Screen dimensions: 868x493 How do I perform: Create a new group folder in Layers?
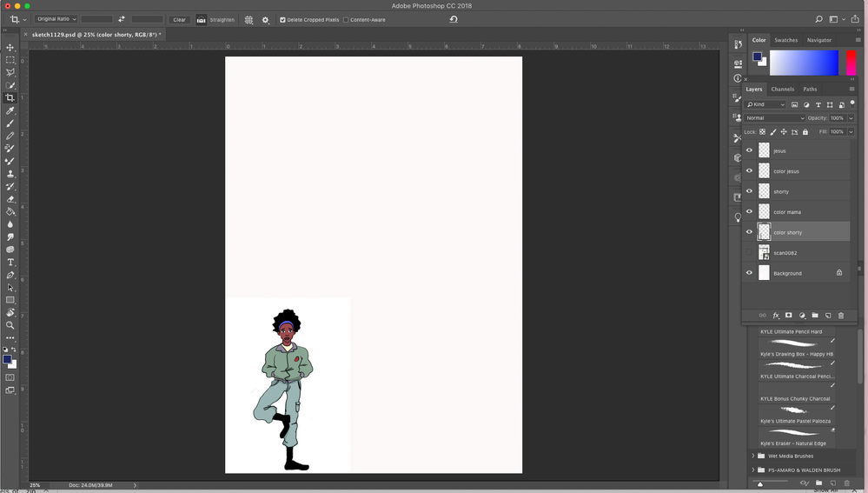pos(815,315)
